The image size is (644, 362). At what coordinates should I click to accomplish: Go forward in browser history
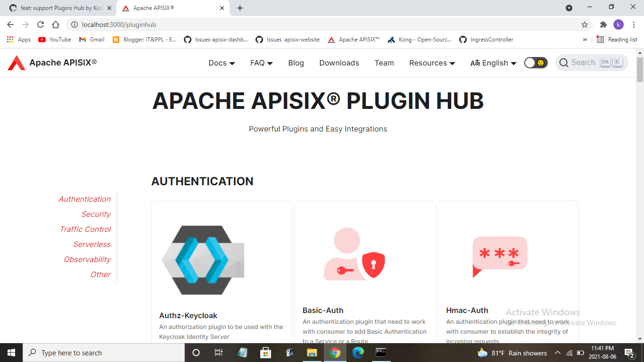click(25, 25)
